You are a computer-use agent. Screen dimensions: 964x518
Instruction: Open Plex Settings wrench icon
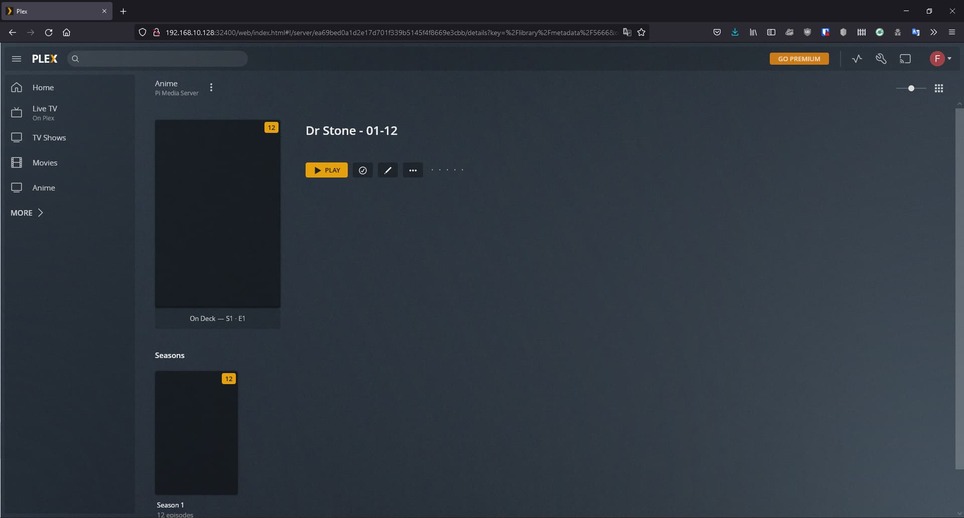click(x=880, y=59)
